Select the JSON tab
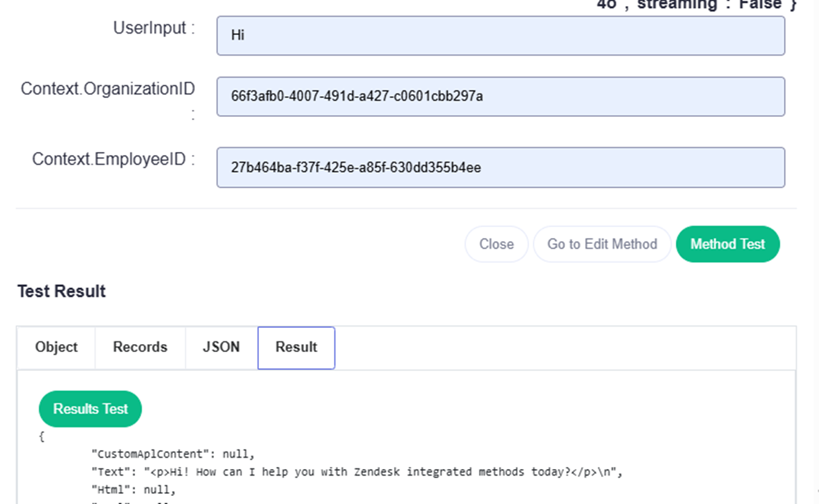 pyautogui.click(x=221, y=347)
